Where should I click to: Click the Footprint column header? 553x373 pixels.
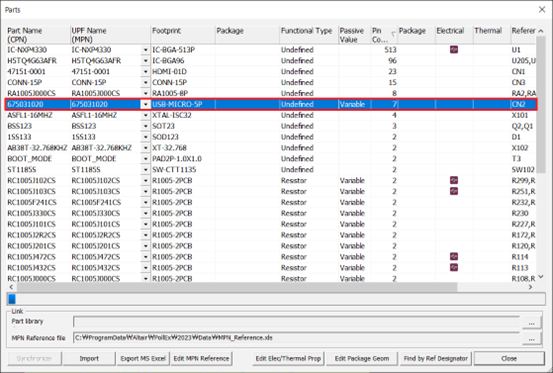[183, 35]
